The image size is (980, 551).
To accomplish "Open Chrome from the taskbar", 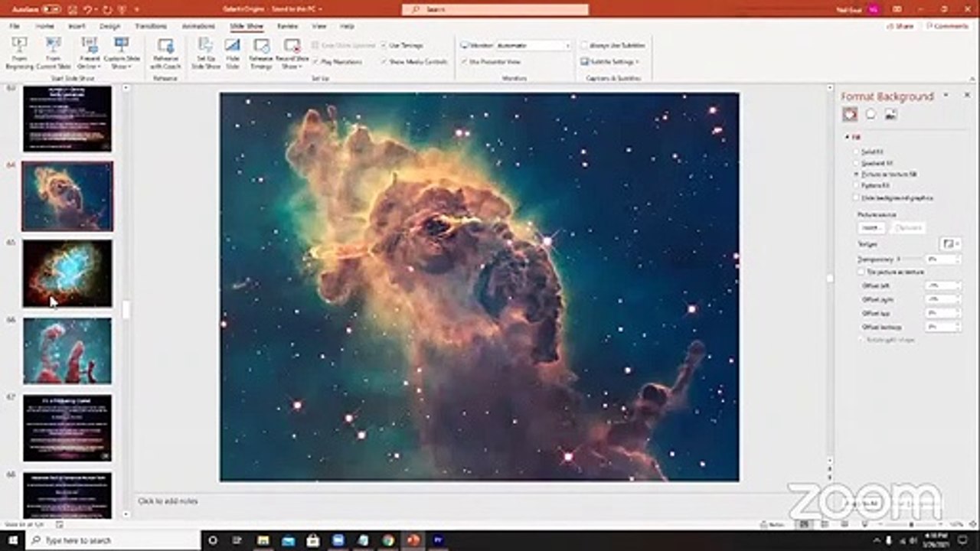I will click(x=388, y=540).
